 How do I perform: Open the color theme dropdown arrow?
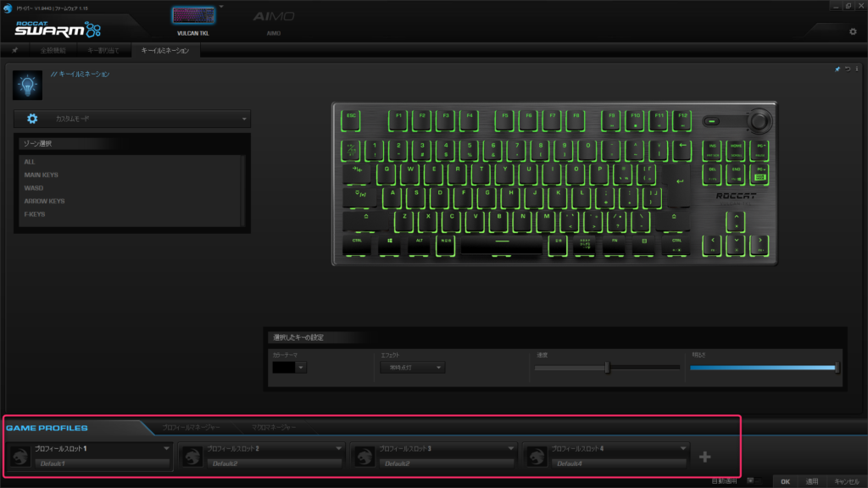(301, 368)
